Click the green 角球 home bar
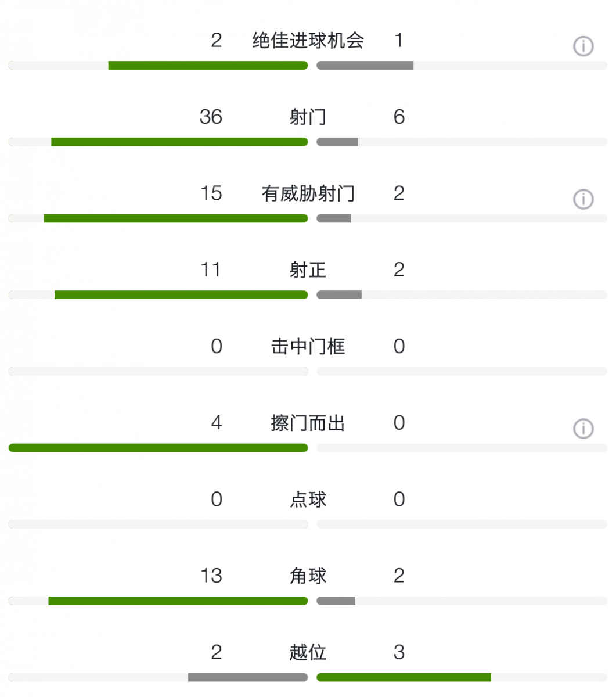This screenshot has height=697, width=616. pos(178,601)
